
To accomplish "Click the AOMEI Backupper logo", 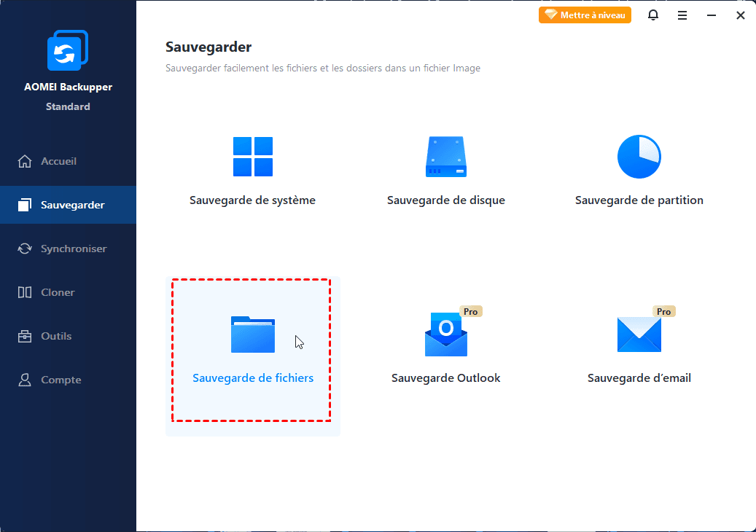I will coord(68,50).
